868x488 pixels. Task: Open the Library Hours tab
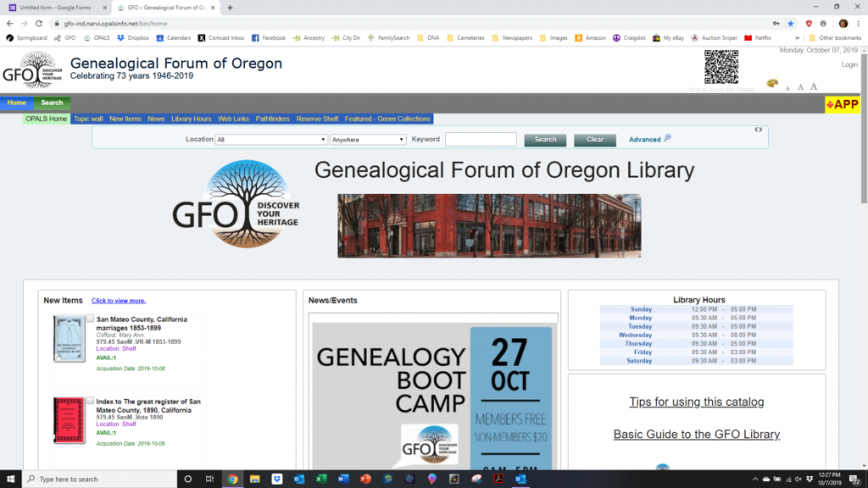pos(191,119)
